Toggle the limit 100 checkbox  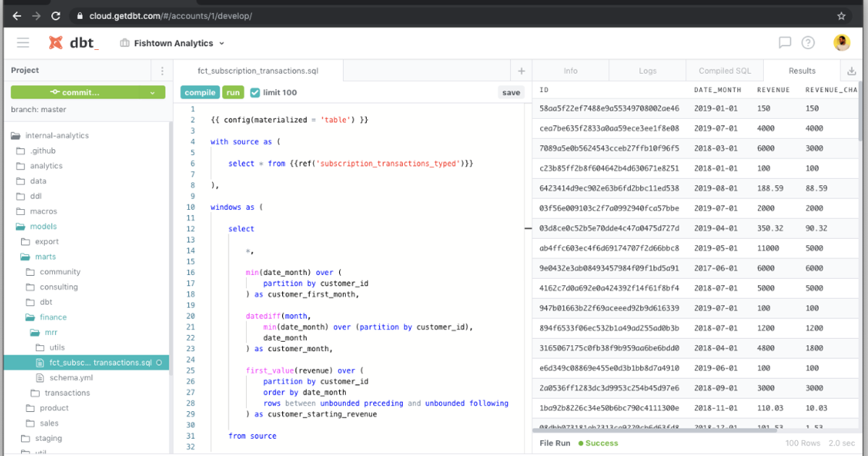255,92
